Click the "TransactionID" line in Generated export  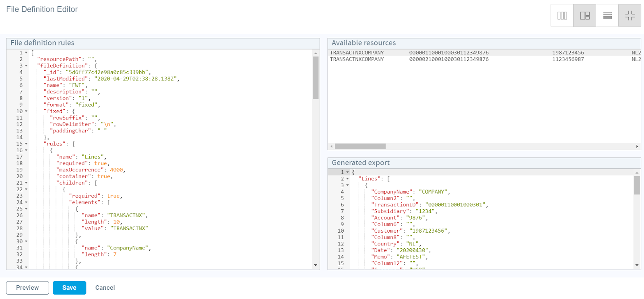[430, 205]
